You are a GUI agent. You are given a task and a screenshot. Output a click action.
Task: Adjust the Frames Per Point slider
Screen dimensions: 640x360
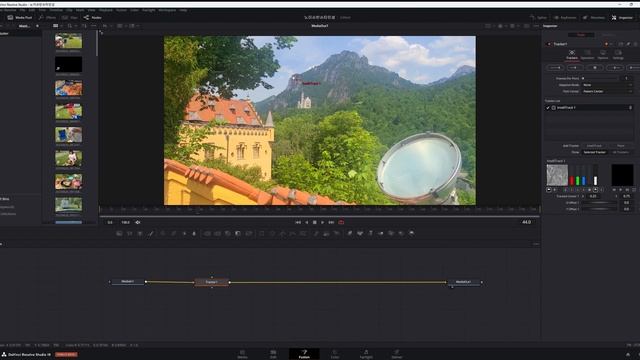click(x=600, y=78)
